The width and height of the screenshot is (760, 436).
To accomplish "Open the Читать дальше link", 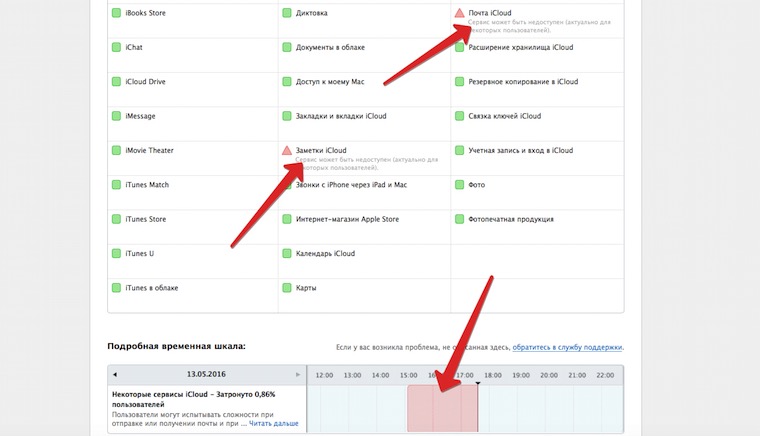I will (x=274, y=423).
